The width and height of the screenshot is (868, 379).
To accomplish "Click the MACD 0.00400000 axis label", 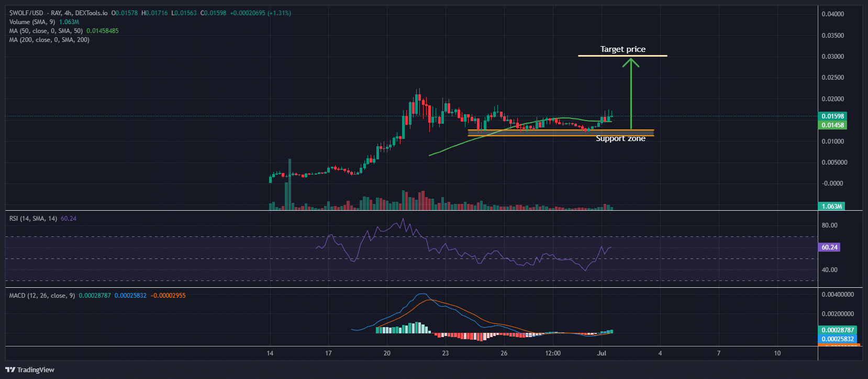I will tap(838, 295).
